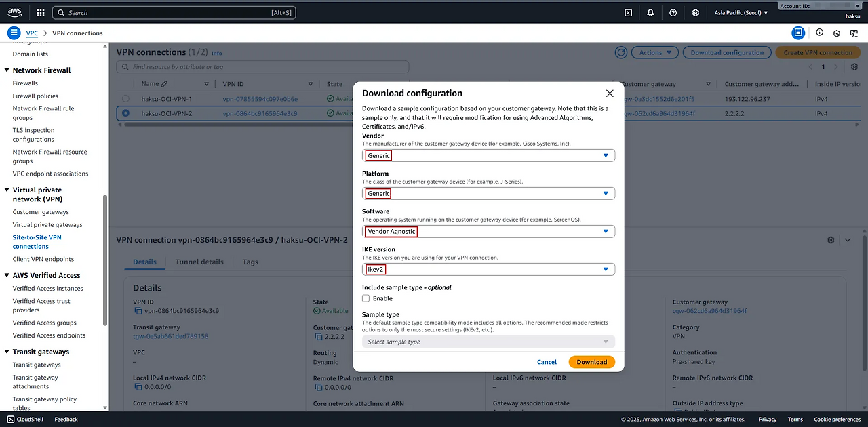Open the IKE version dropdown
The image size is (868, 427).
tap(488, 270)
